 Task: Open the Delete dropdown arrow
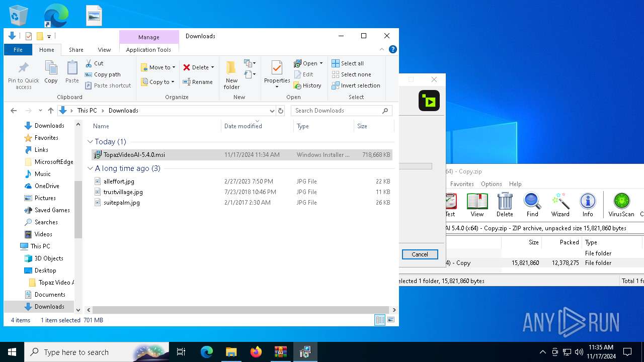(212, 67)
